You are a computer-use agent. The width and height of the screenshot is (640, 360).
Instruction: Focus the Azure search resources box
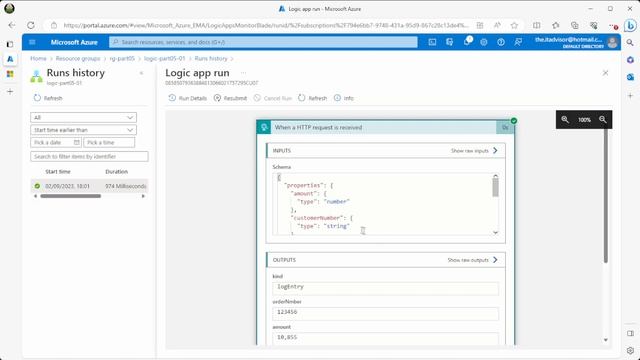263,42
